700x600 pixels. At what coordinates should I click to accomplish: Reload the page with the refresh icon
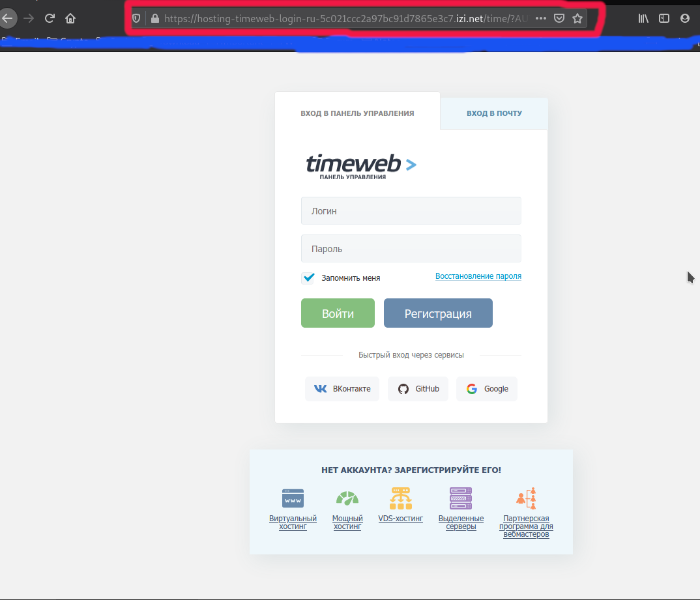50,18
